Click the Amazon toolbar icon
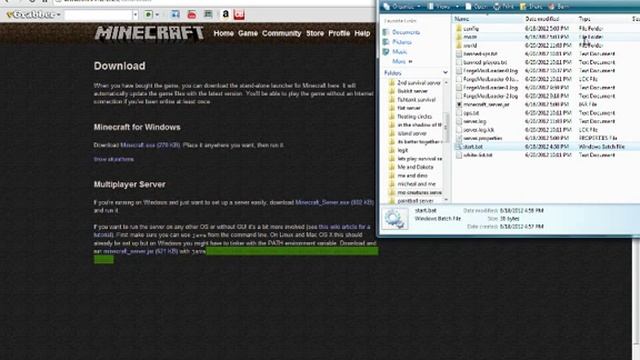 [225, 14]
